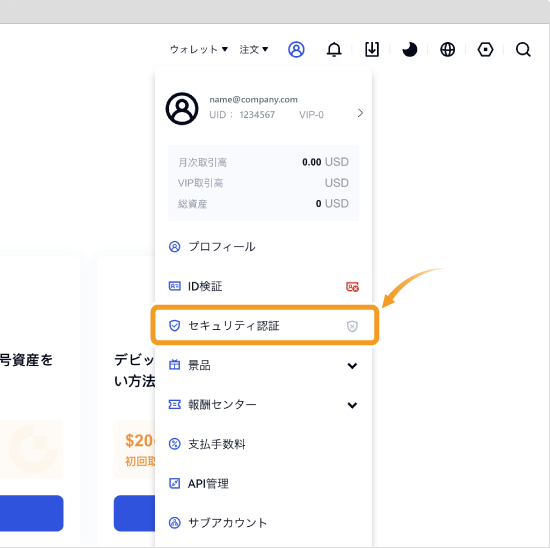Click the blue account profile icon in header
Viewport: 550px width, 548px height.
pyautogui.click(x=296, y=49)
